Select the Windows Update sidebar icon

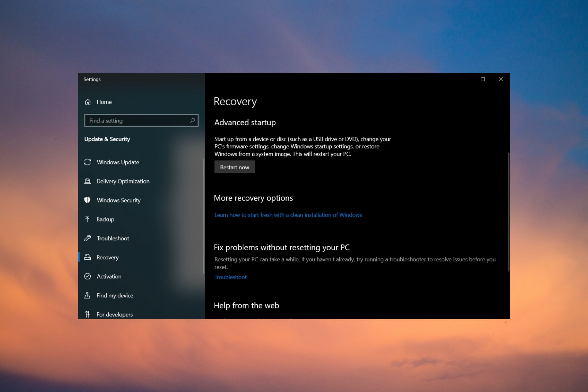(88, 162)
